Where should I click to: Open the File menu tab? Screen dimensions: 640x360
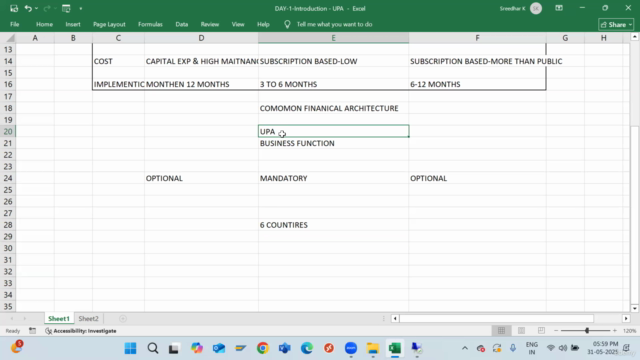click(x=15, y=24)
